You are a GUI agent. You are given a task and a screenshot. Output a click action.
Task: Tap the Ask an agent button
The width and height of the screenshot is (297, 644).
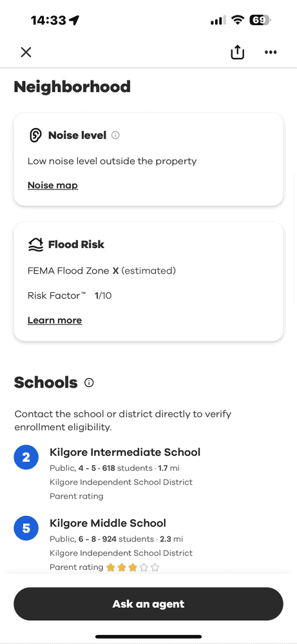148,604
